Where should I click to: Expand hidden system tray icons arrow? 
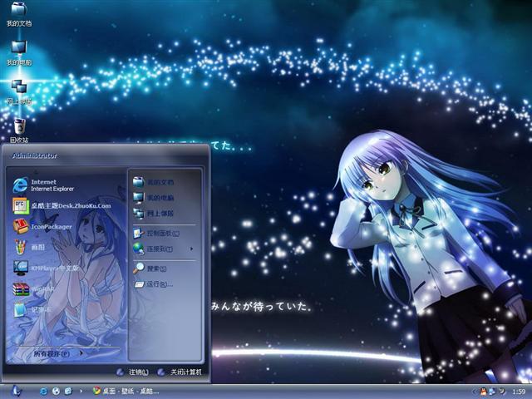[x=475, y=392]
